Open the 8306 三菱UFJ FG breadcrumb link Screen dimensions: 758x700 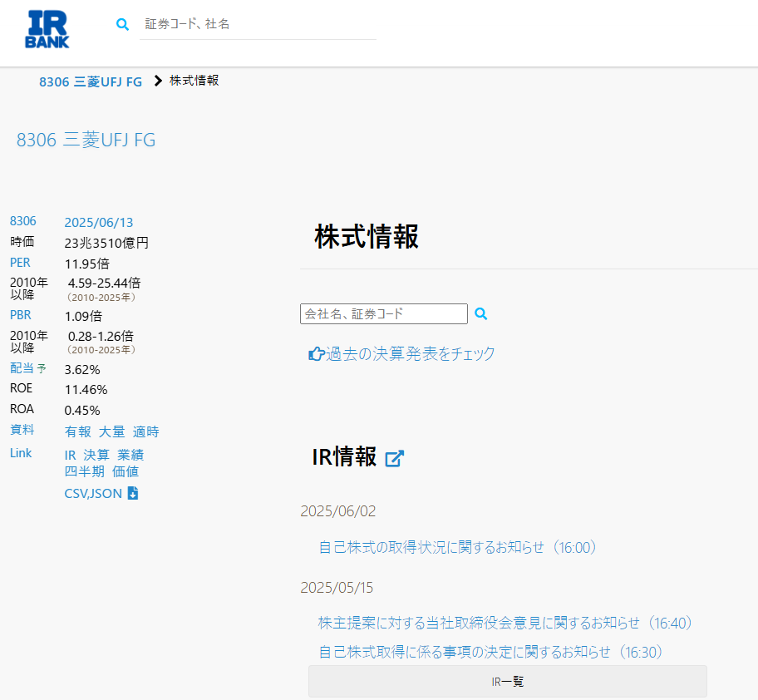(91, 81)
